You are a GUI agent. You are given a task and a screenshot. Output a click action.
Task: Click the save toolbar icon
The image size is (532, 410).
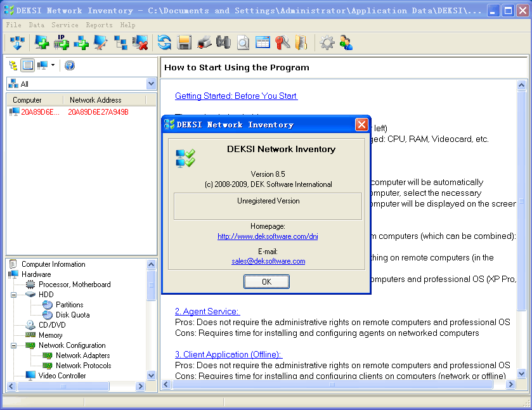(x=184, y=43)
